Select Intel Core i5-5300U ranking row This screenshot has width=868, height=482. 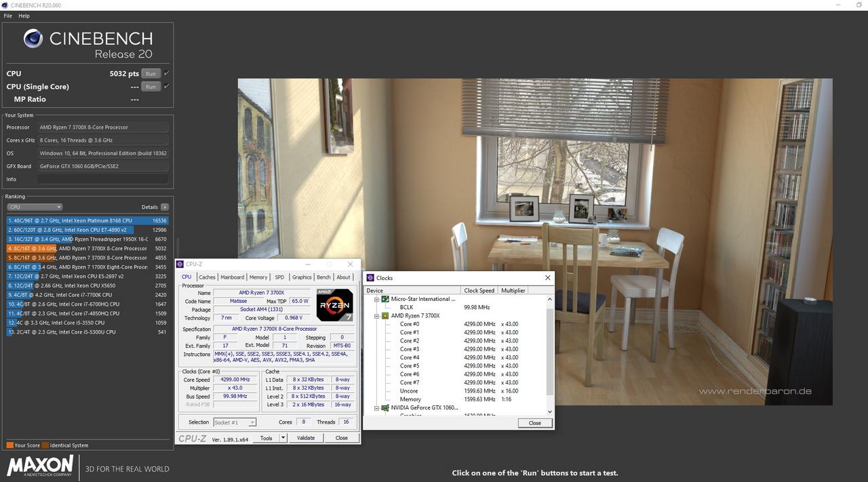(87, 332)
